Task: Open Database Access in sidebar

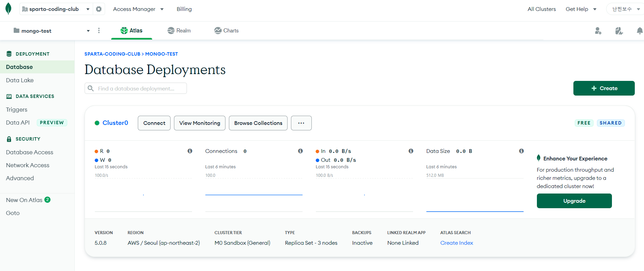Action: pos(30,152)
